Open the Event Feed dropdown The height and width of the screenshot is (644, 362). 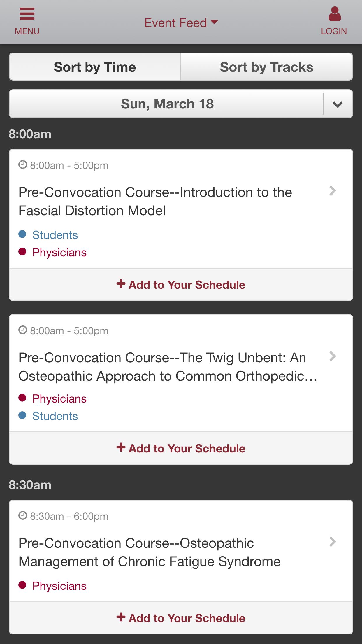point(181,23)
